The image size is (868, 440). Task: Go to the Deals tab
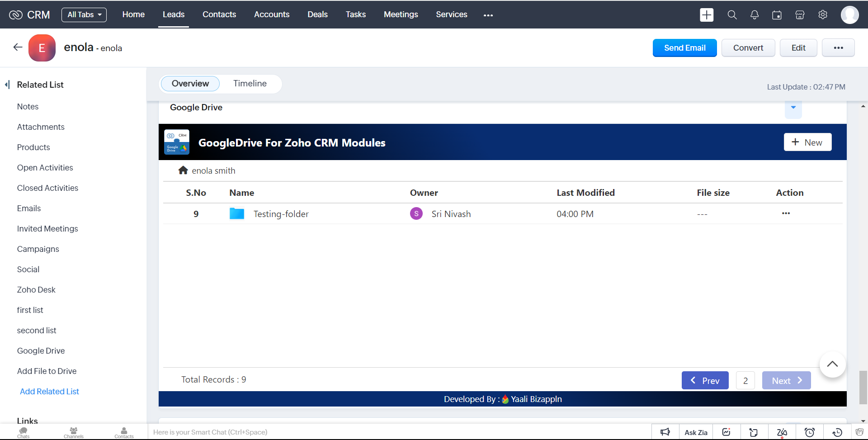tap(317, 14)
